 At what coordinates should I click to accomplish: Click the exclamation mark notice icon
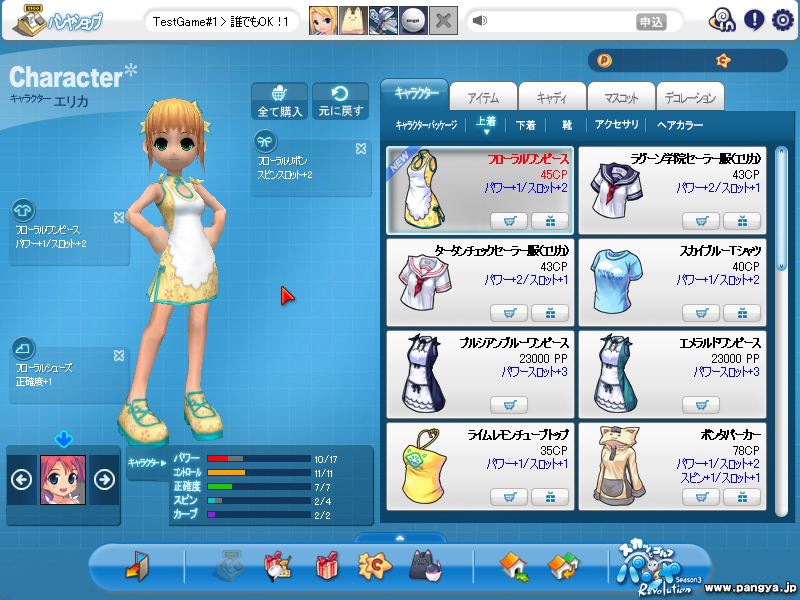point(754,20)
